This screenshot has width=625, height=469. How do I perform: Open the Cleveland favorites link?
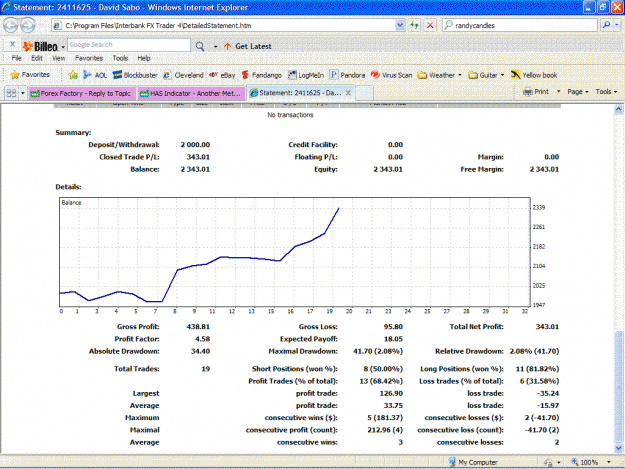point(183,75)
